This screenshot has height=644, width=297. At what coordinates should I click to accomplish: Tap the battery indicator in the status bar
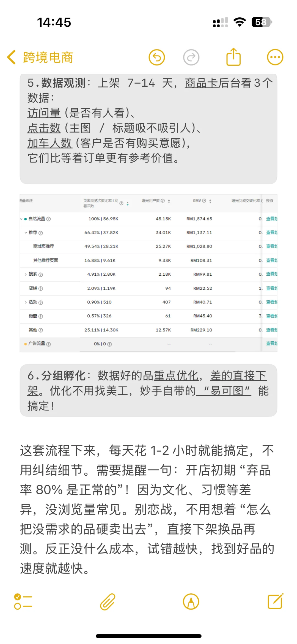tap(262, 22)
